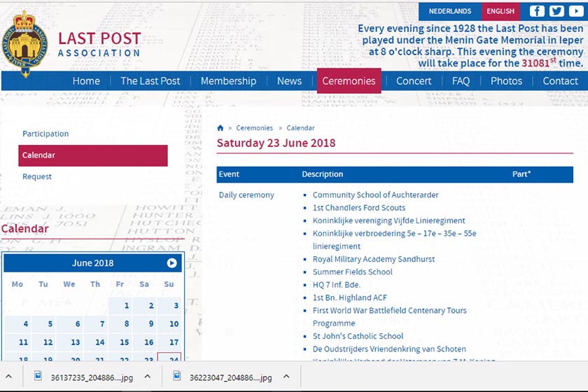Open the Home menu item

click(x=86, y=81)
